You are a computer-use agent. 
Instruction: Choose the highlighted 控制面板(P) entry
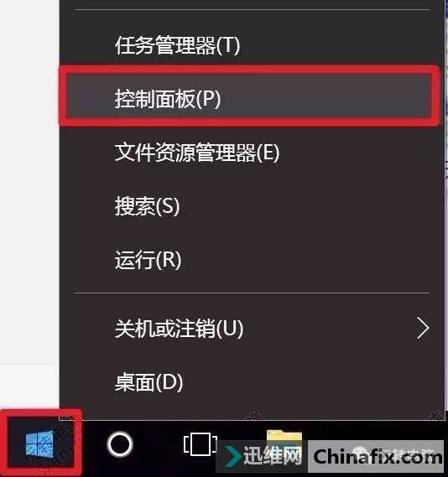(249, 96)
